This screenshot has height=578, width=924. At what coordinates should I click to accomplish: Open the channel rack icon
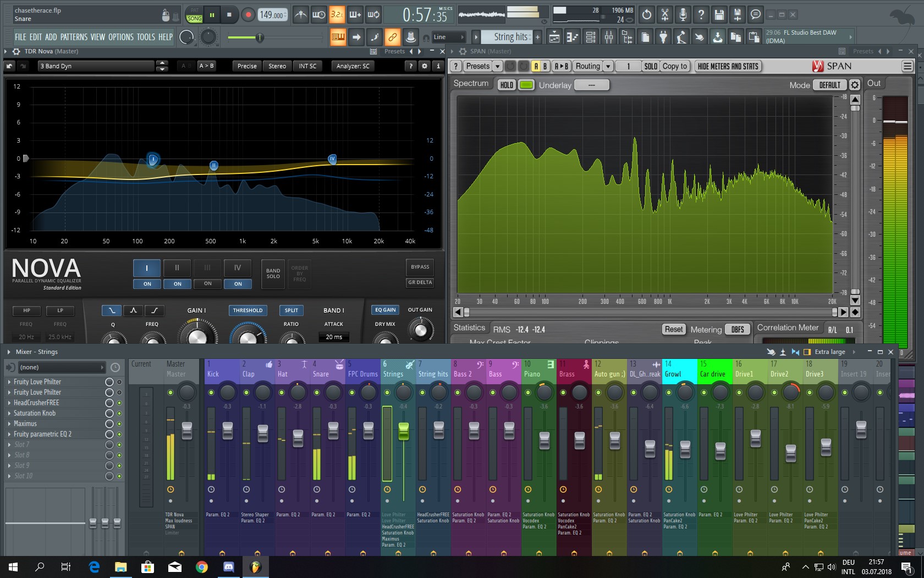[591, 37]
